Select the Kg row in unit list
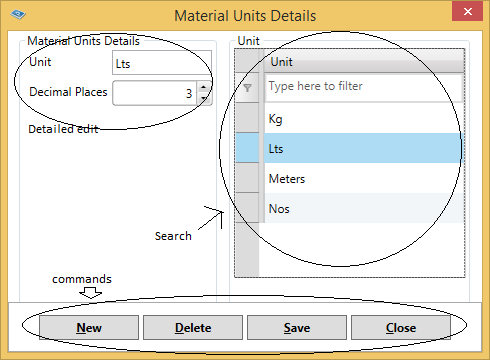 tap(364, 118)
